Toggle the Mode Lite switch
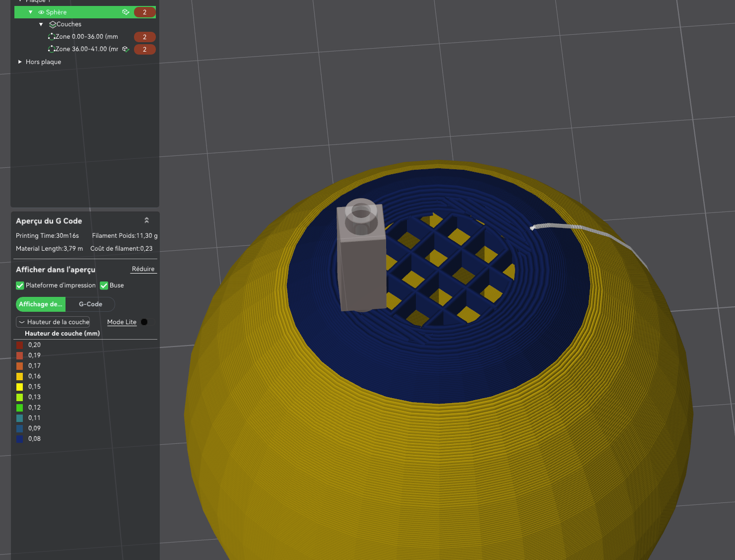 click(x=147, y=322)
